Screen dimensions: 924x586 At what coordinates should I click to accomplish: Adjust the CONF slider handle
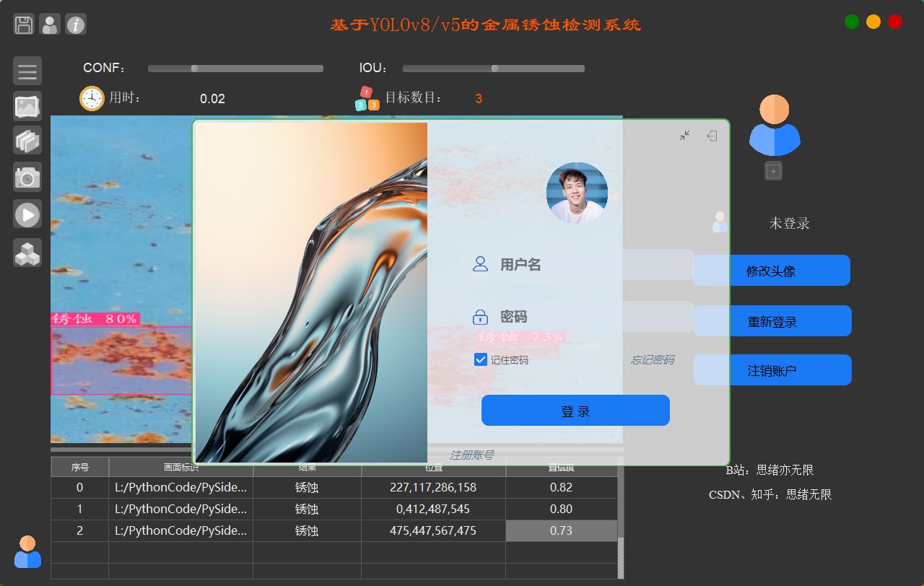click(194, 69)
